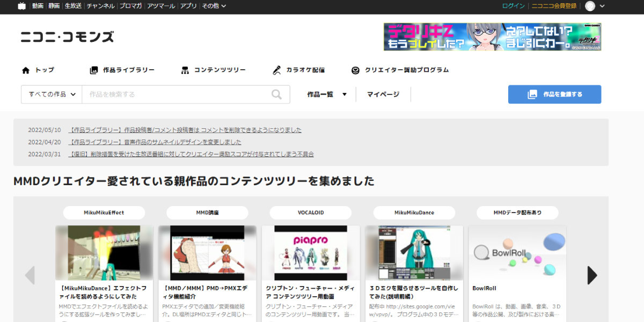
Task: Open the 3Dミク踊らせるツール thumbnail
Action: [x=414, y=253]
